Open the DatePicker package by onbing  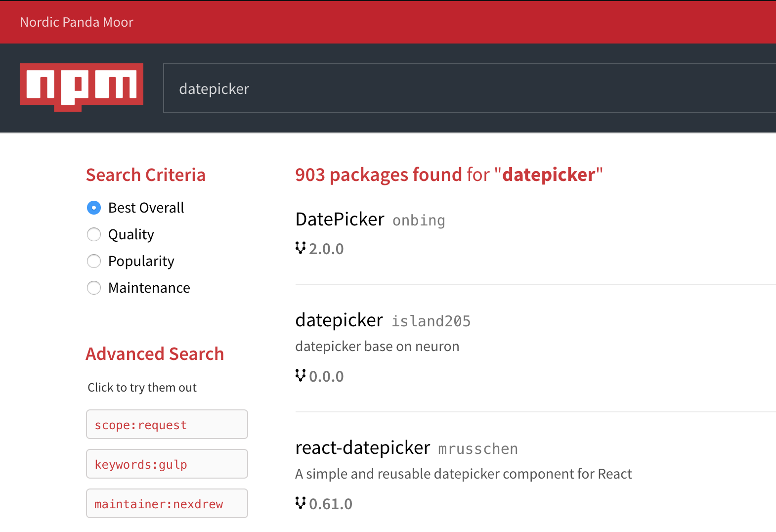click(x=340, y=219)
